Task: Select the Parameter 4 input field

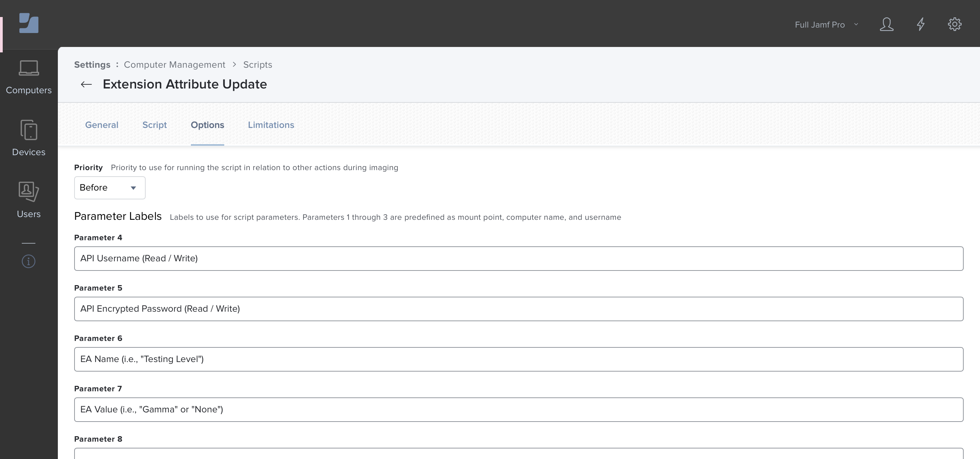Action: (x=519, y=258)
